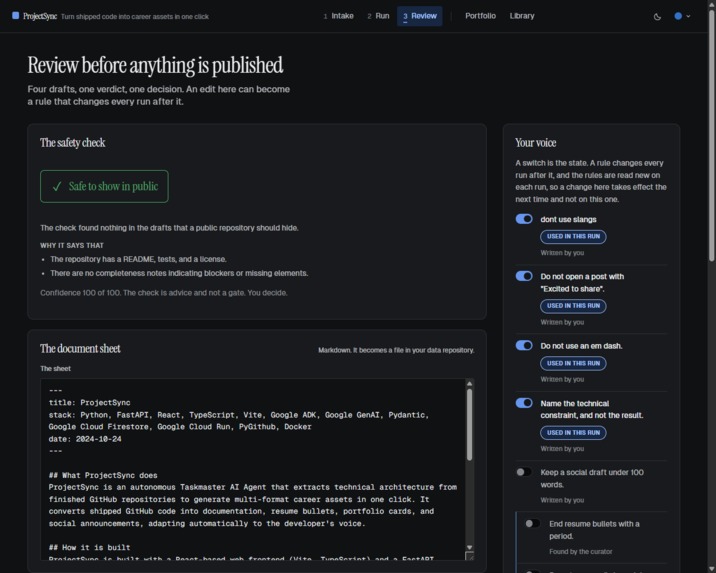716x573 pixels.
Task: Click 'Written by you' under 'dont use slangs'
Action: [x=562, y=253]
